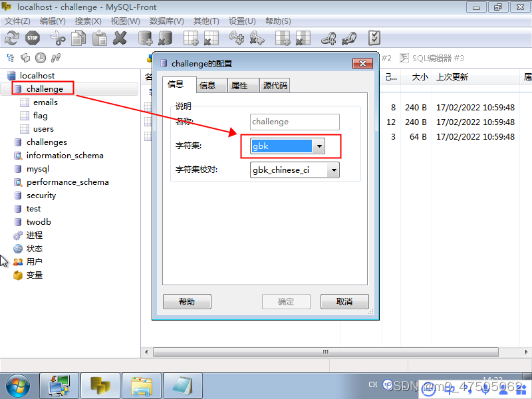Select the test database node
532x399 pixels.
(x=33, y=209)
